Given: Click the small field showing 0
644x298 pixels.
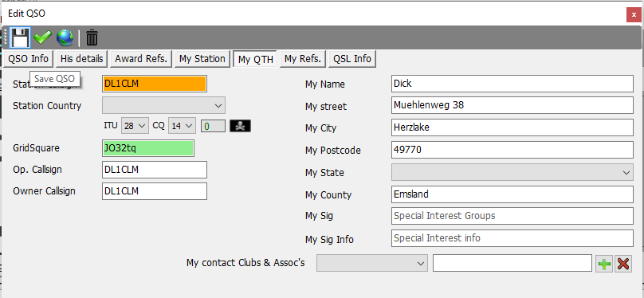Looking at the screenshot, I should [x=213, y=126].
